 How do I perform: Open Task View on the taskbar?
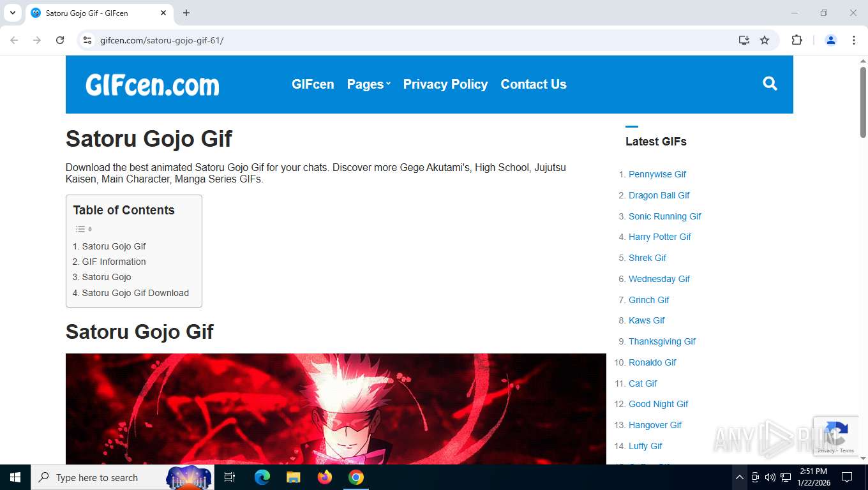pos(230,477)
